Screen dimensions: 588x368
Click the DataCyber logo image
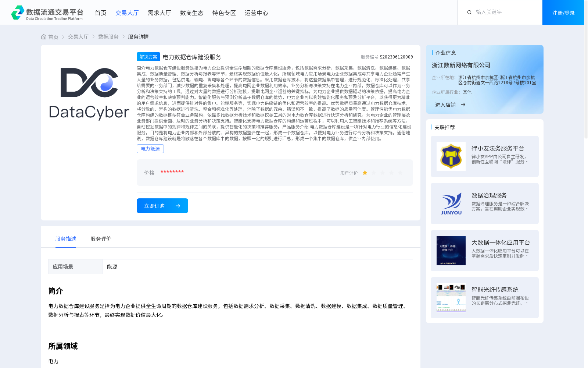pyautogui.click(x=89, y=94)
